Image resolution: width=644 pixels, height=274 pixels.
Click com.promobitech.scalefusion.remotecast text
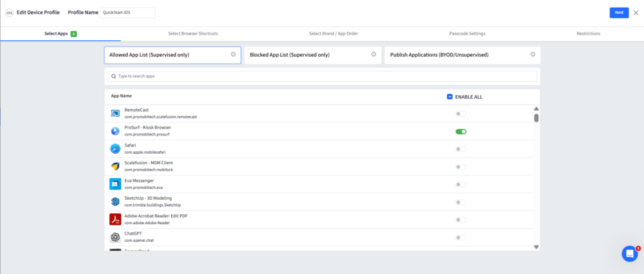[160, 117]
